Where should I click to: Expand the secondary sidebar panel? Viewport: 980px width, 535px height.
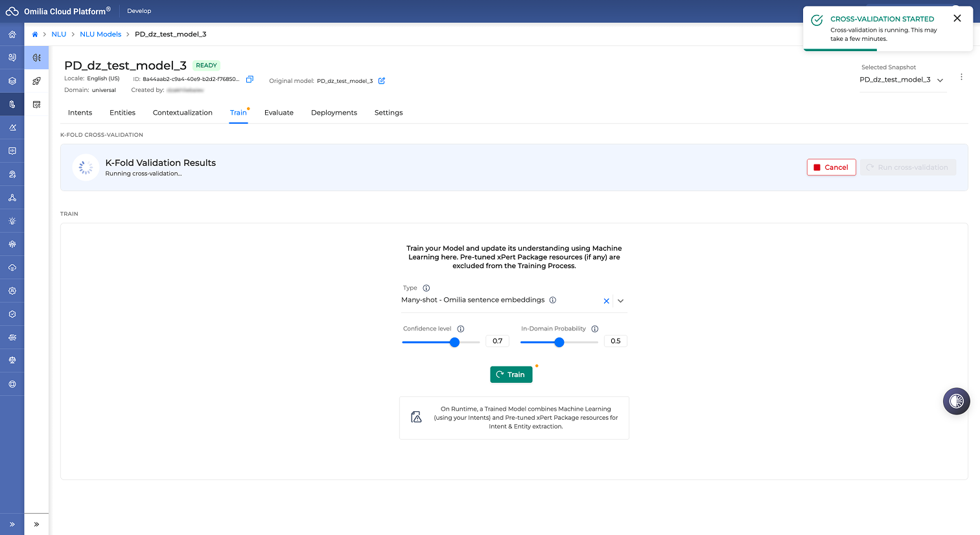(36, 524)
